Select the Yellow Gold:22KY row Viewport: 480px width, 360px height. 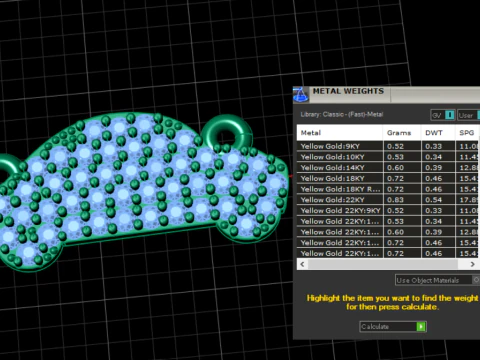(388, 200)
